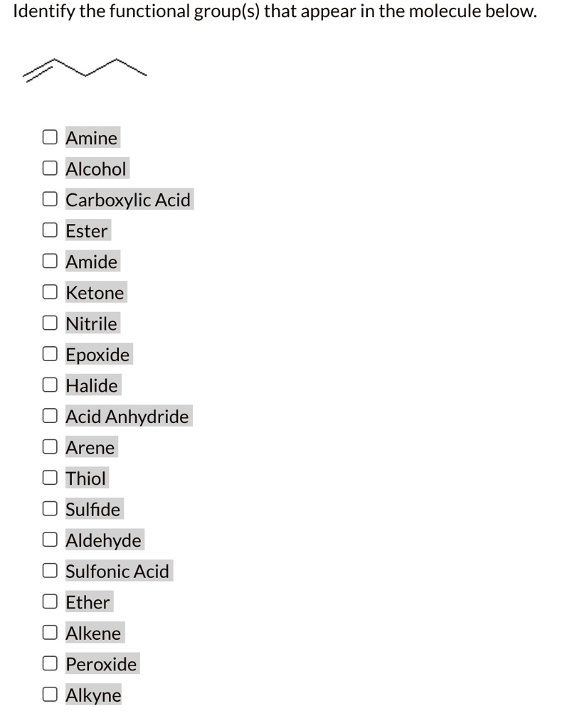The width and height of the screenshot is (567, 728).
Task: Check the Aldehyde checkbox
Action: pos(49,540)
